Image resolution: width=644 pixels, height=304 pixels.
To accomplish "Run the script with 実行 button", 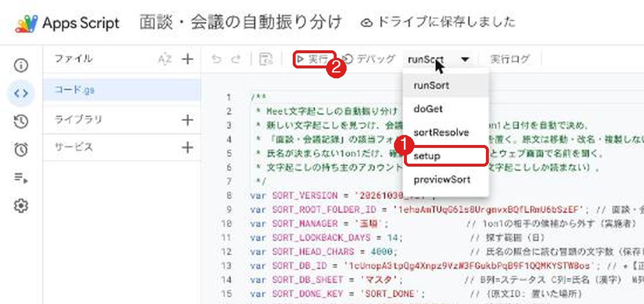I will pos(314,60).
